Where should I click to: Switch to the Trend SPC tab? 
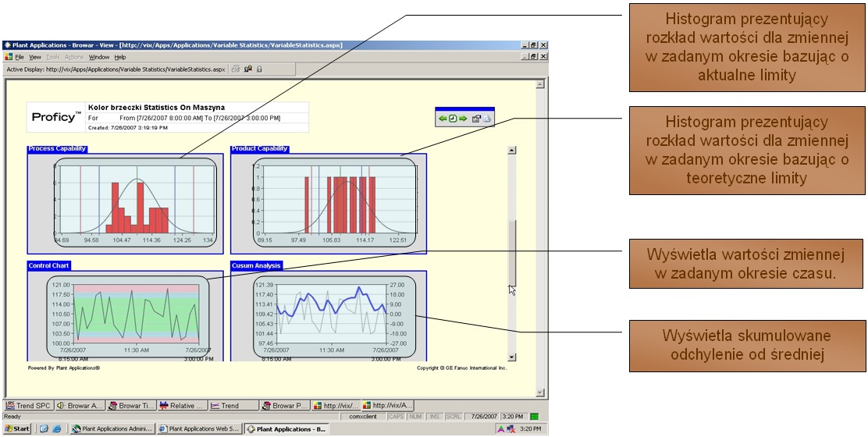28,406
